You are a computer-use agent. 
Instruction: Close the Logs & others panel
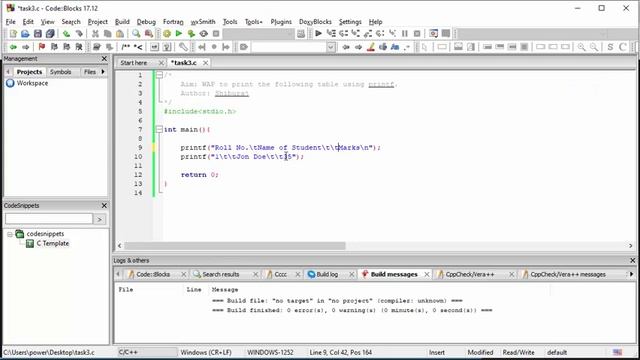632,260
